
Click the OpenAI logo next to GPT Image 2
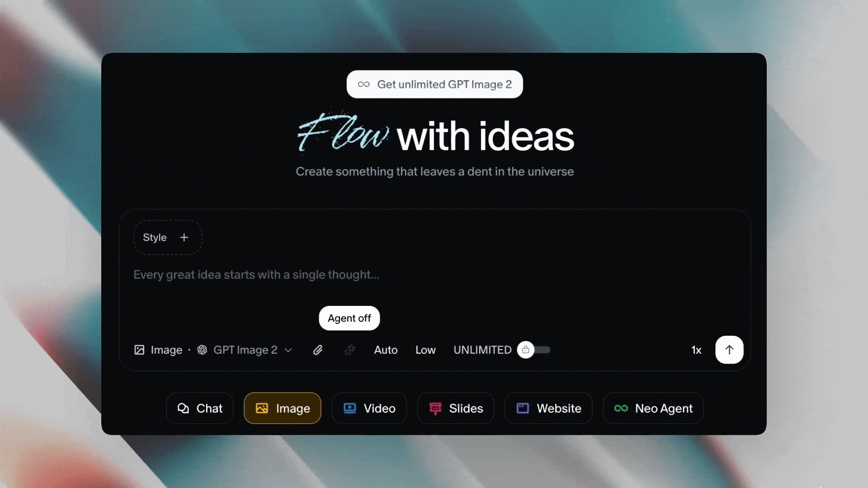(202, 350)
